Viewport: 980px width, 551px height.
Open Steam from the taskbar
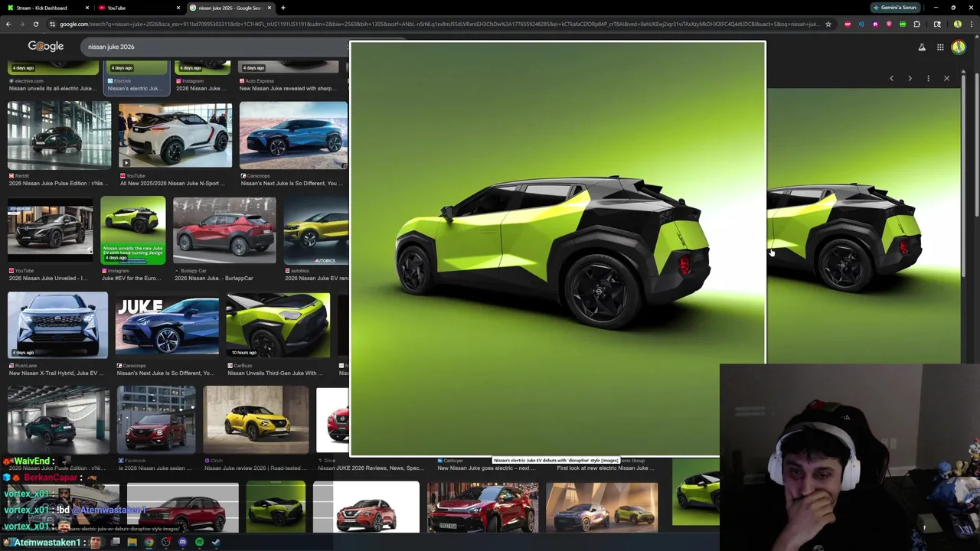pos(216,543)
